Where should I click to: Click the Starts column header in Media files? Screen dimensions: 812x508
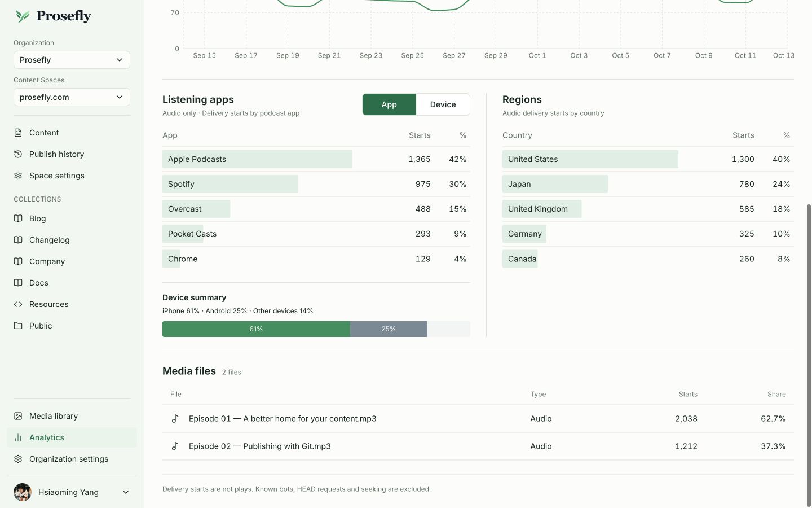tap(688, 394)
